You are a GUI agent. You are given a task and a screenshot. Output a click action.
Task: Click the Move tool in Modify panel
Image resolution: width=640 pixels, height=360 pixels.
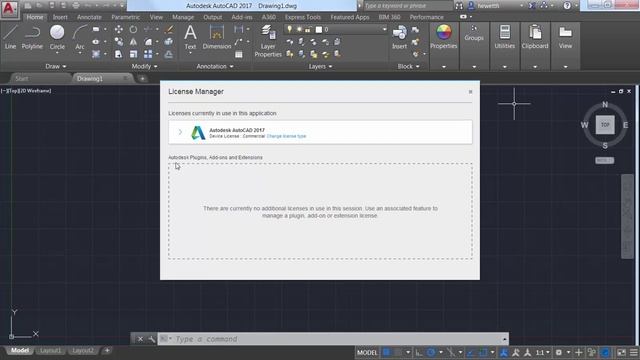[118, 29]
